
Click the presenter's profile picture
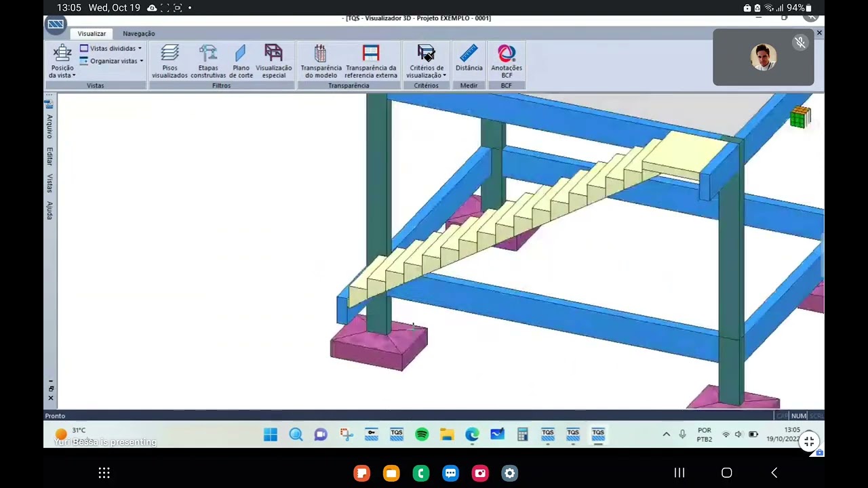(764, 58)
